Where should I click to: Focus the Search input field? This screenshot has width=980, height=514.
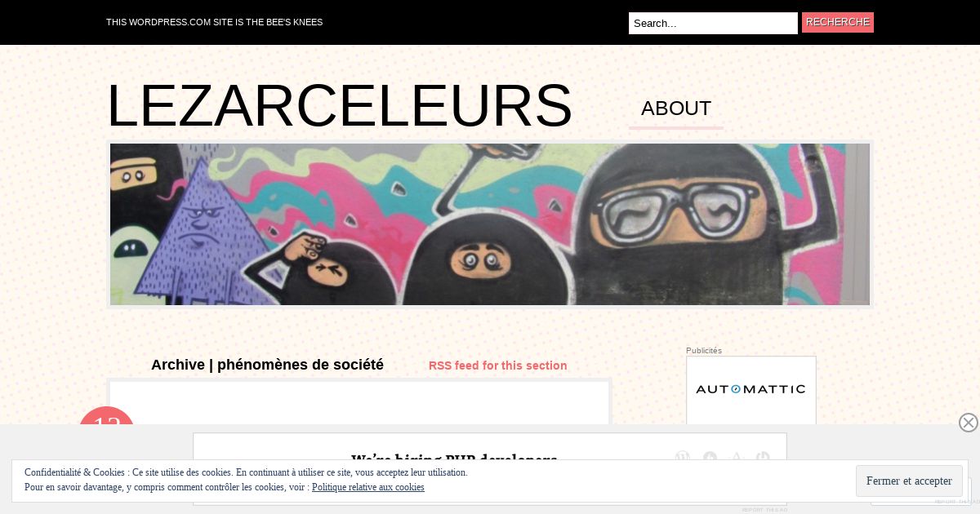click(x=713, y=23)
